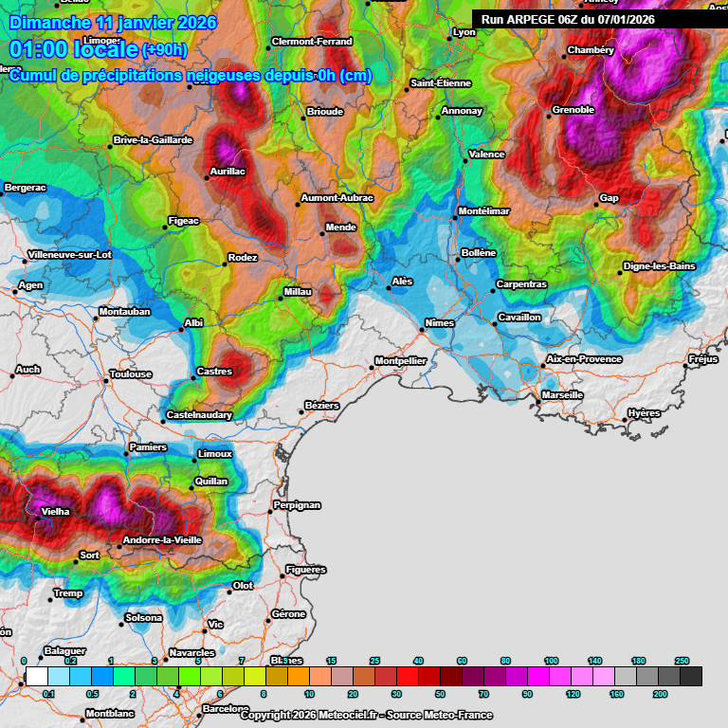Select the orange legend swatch labeled 10
The width and height of the screenshot is (728, 728).
click(298, 677)
